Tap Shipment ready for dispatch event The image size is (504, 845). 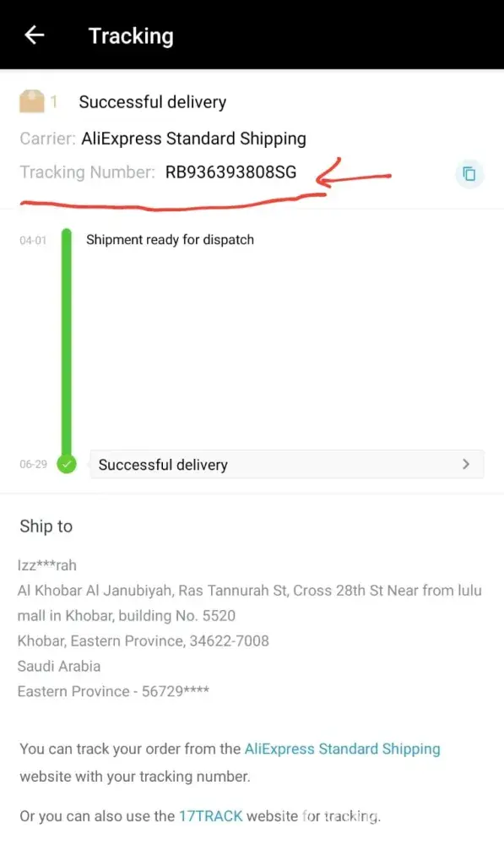[x=170, y=239]
